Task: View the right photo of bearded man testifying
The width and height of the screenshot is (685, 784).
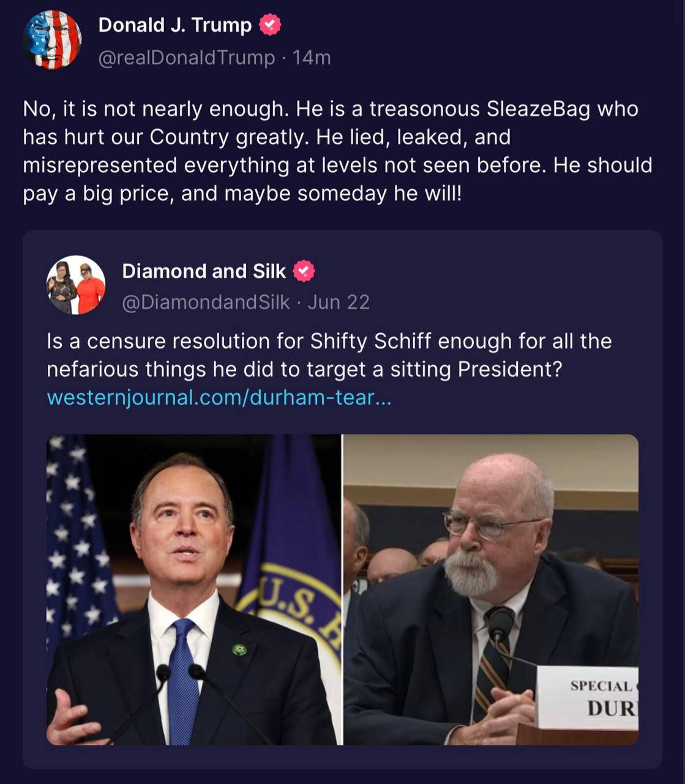Action: coord(491,590)
